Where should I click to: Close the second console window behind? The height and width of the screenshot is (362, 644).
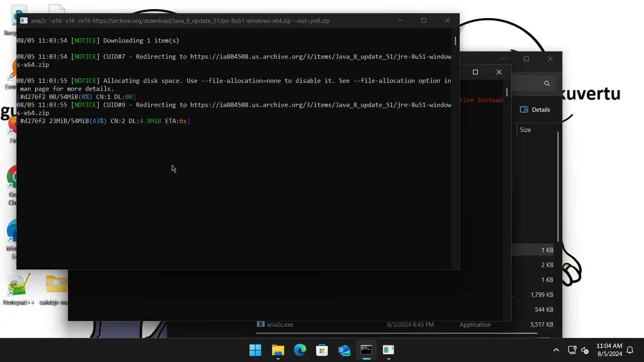(499, 72)
